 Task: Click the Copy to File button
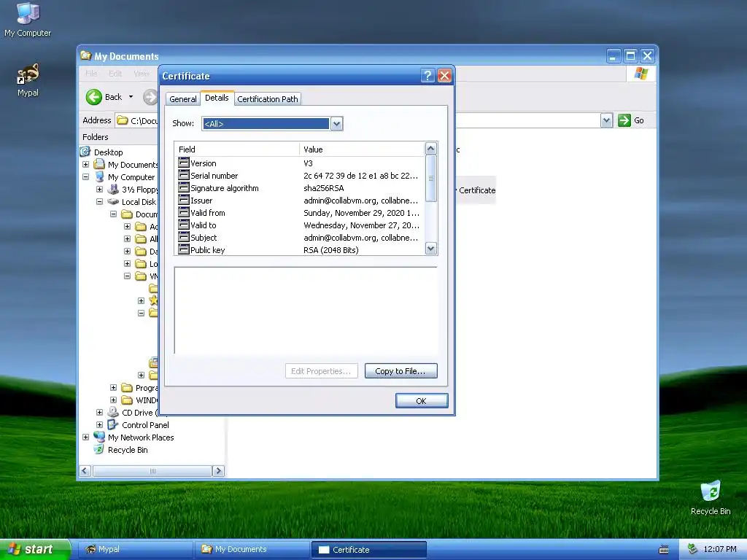[400, 371]
